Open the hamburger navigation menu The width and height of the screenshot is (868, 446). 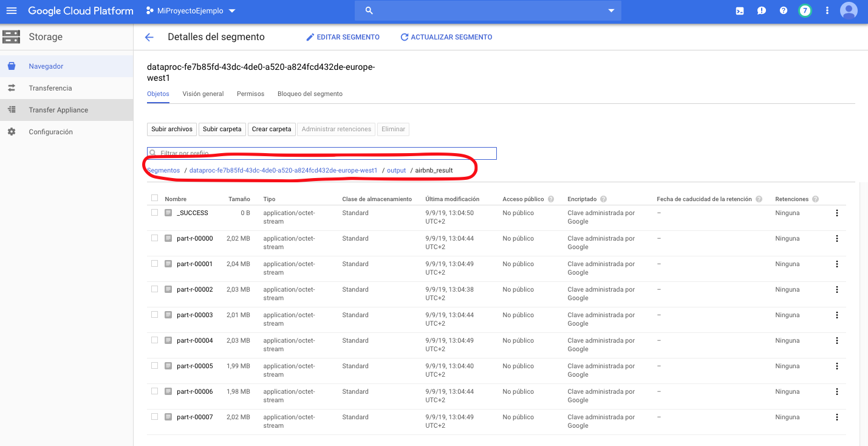[12, 11]
